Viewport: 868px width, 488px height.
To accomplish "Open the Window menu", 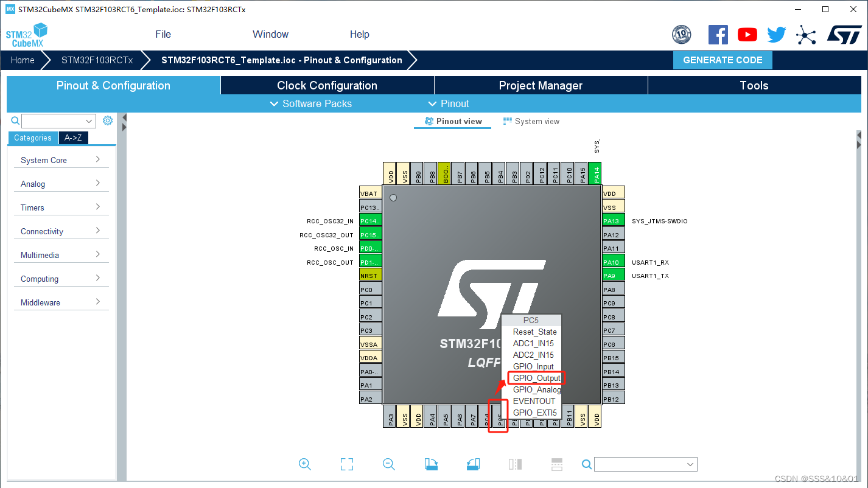I will (x=271, y=34).
